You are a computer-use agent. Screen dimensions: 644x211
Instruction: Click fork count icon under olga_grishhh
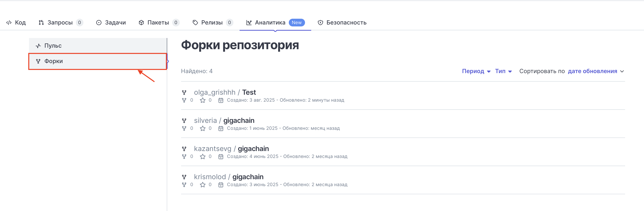(184, 100)
